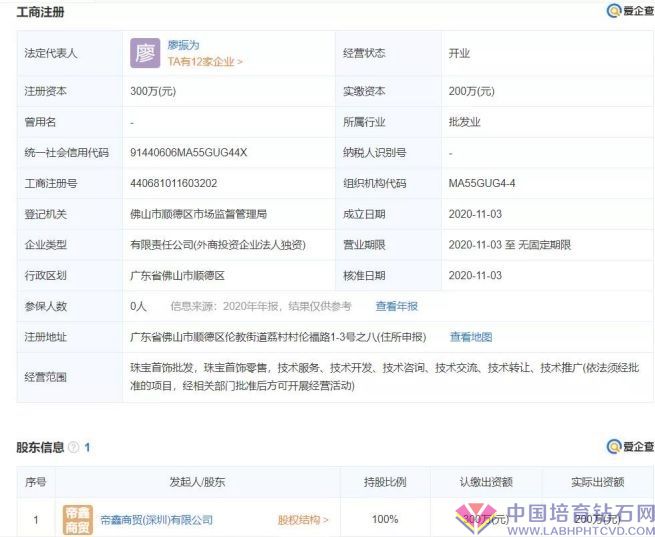Click 100% shareholding ratio cell
Viewport: 655px width, 537px height.
point(385,519)
